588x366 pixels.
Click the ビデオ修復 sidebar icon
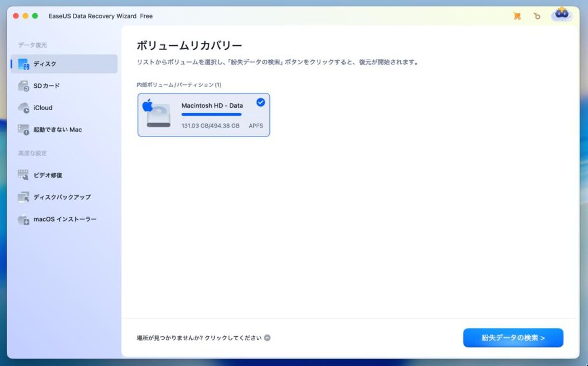24,175
